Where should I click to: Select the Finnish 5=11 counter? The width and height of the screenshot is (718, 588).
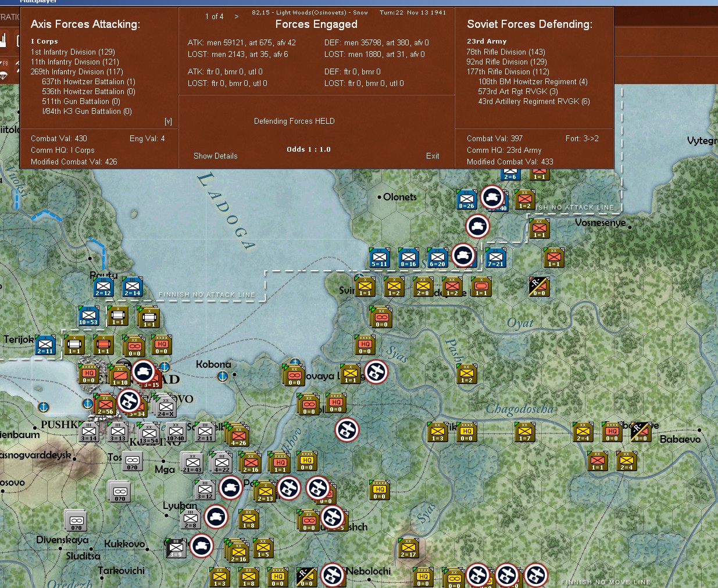click(x=380, y=258)
